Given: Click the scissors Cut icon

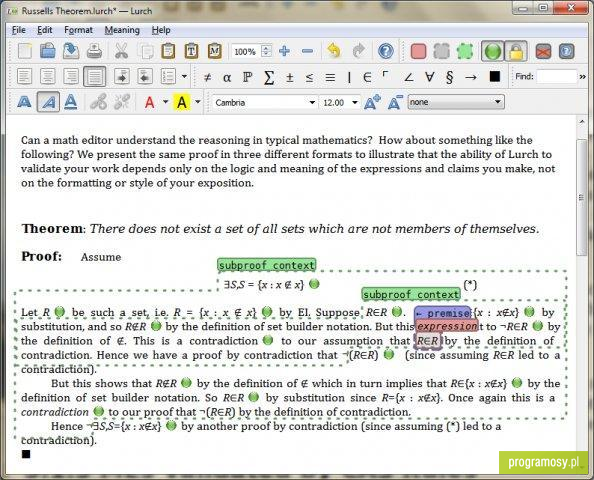Looking at the screenshot, I should [x=122, y=51].
